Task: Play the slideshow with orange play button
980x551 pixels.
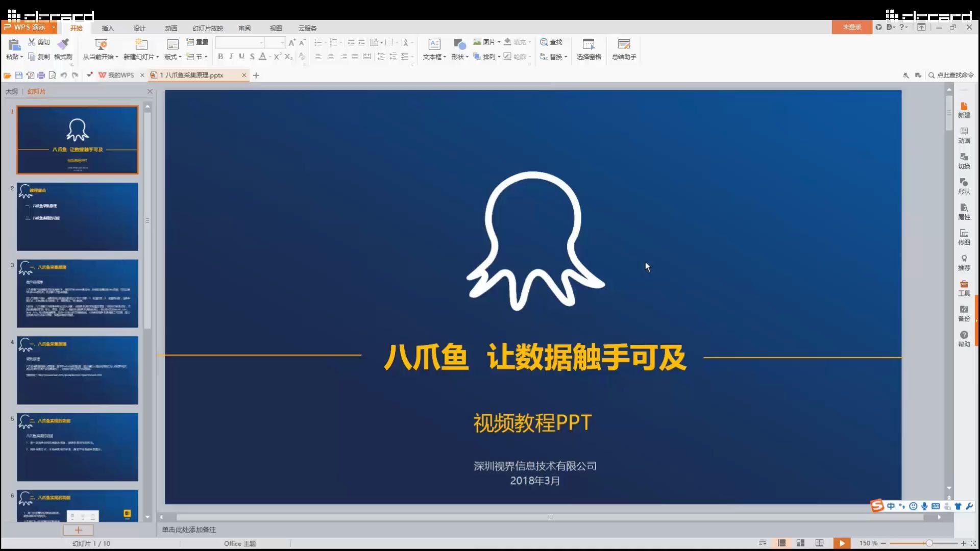Action: pyautogui.click(x=842, y=543)
